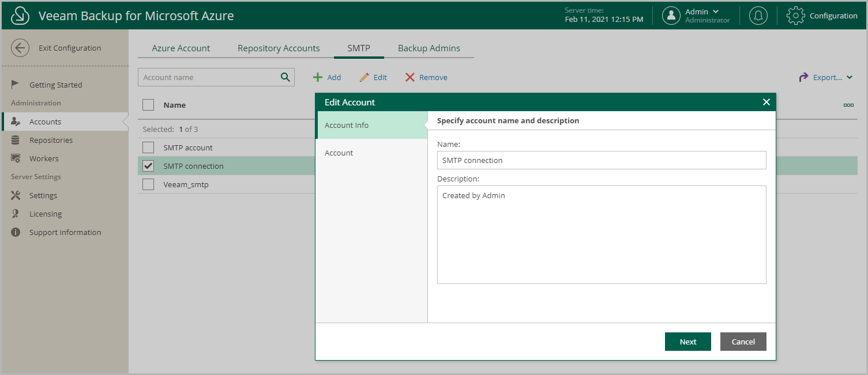Click the Add button label
The width and height of the screenshot is (868, 375).
pos(334,77)
